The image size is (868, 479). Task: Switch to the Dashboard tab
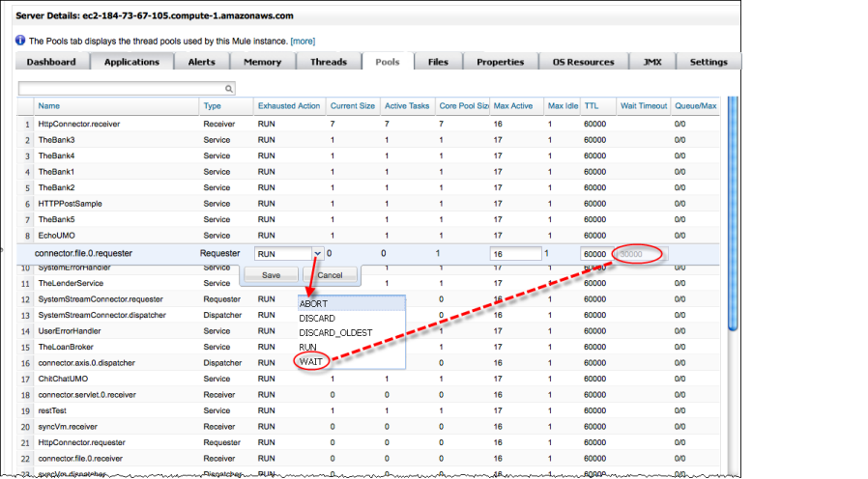(x=51, y=62)
